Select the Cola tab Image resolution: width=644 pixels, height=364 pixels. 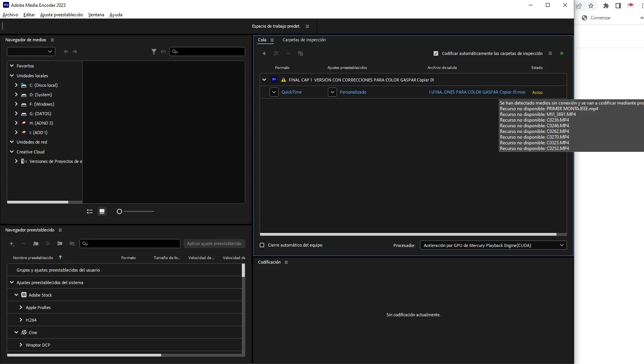tap(262, 40)
